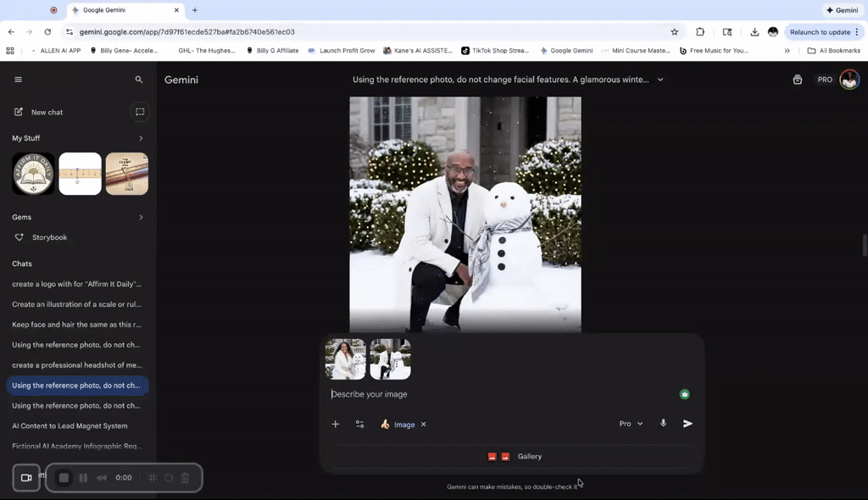This screenshot has width=868, height=500.
Task: Open the printer-like icon left of PRO
Action: pos(797,80)
